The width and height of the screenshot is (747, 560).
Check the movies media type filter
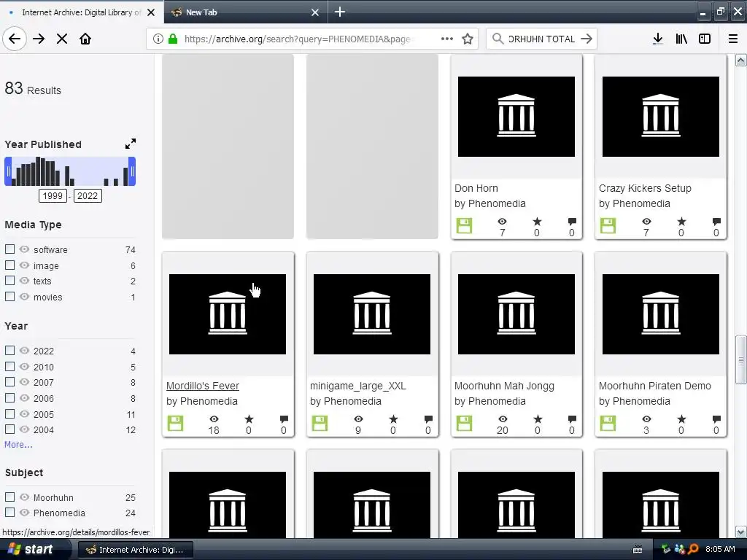click(x=9, y=296)
